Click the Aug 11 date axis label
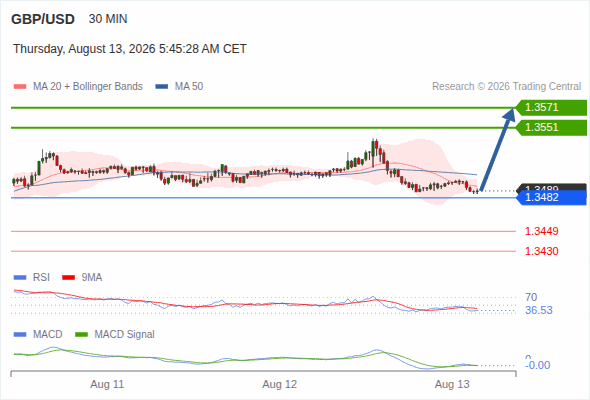This screenshot has width=590, height=400. coord(107,384)
